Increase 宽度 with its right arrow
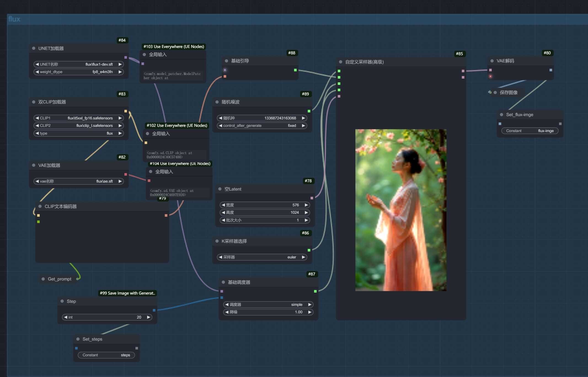Image resolution: width=588 pixels, height=377 pixels. coord(306,205)
